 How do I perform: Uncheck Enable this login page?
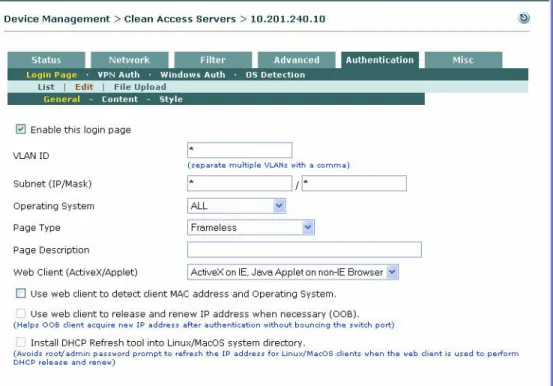click(x=21, y=129)
